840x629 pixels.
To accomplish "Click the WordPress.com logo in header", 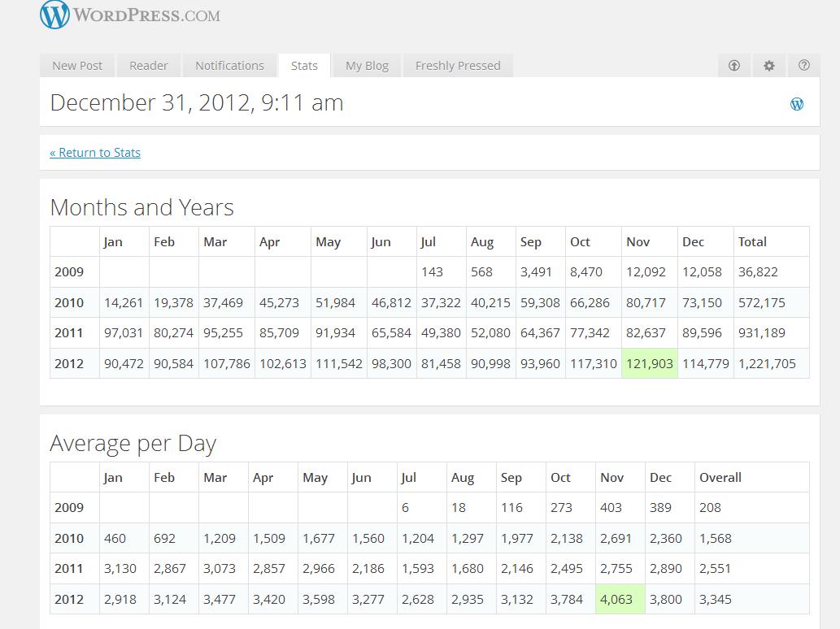I will [130, 15].
